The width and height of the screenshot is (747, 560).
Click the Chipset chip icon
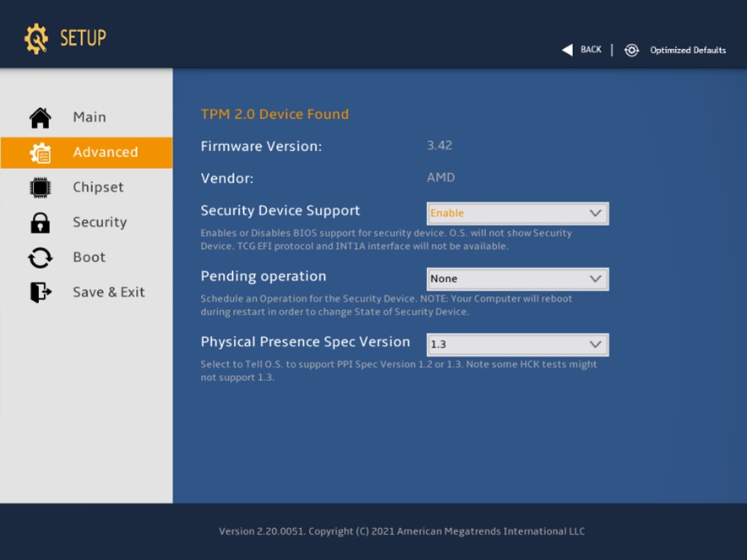tap(40, 187)
